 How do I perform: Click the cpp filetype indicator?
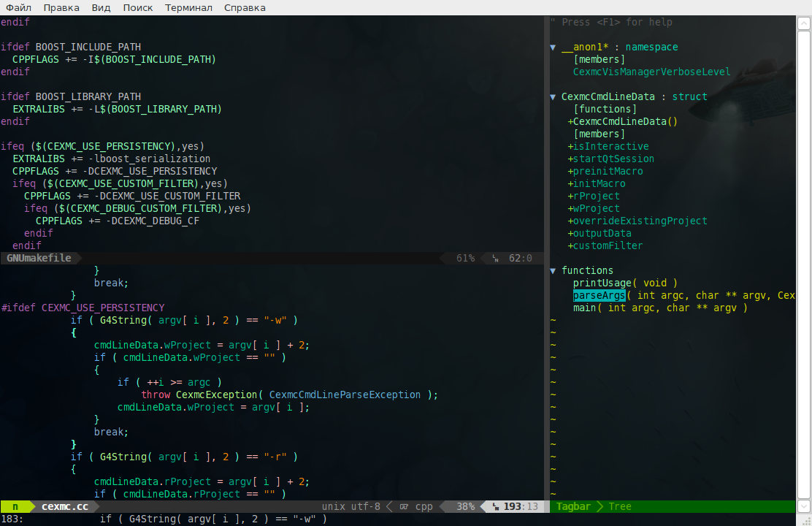click(x=424, y=507)
